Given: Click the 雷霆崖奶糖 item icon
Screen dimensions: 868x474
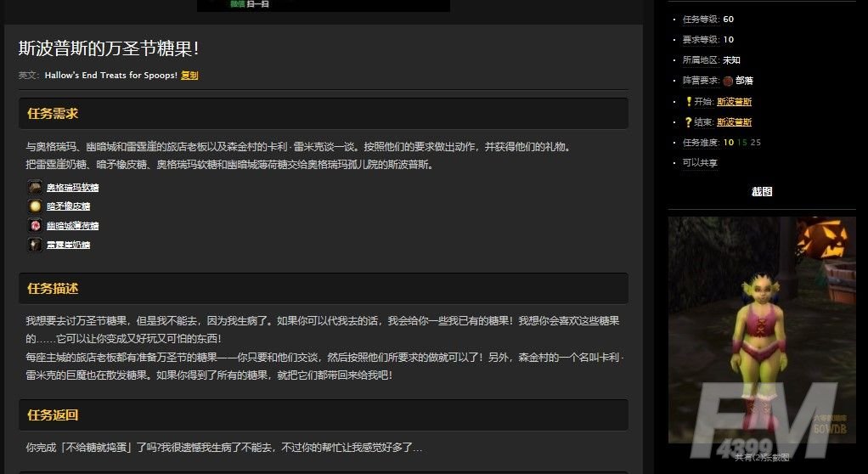Looking at the screenshot, I should coord(35,244).
